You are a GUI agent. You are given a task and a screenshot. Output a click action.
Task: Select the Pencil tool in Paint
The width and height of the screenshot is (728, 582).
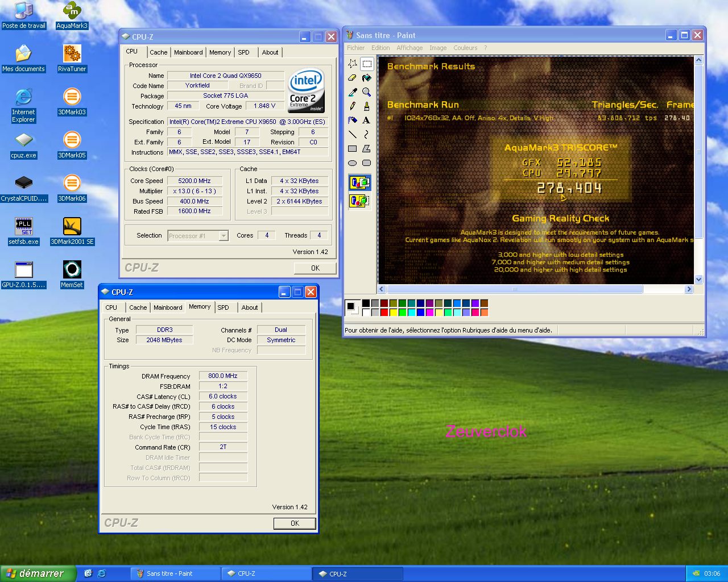[353, 106]
